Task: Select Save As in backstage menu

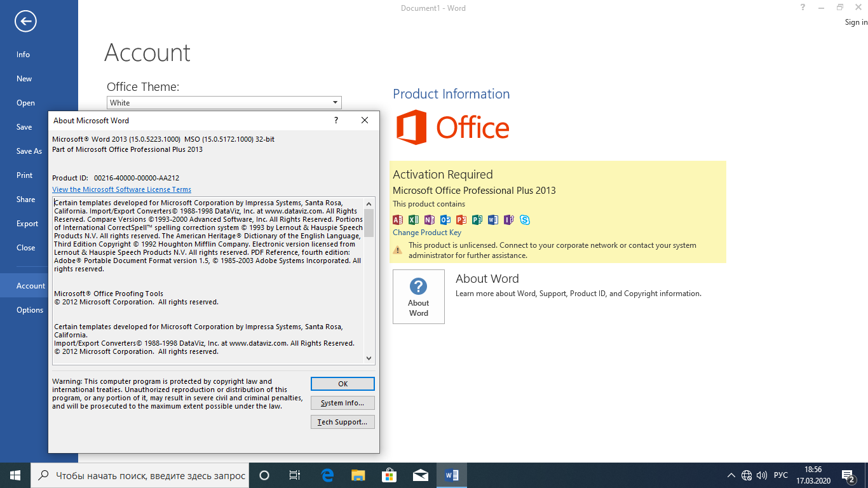Action: [24, 151]
